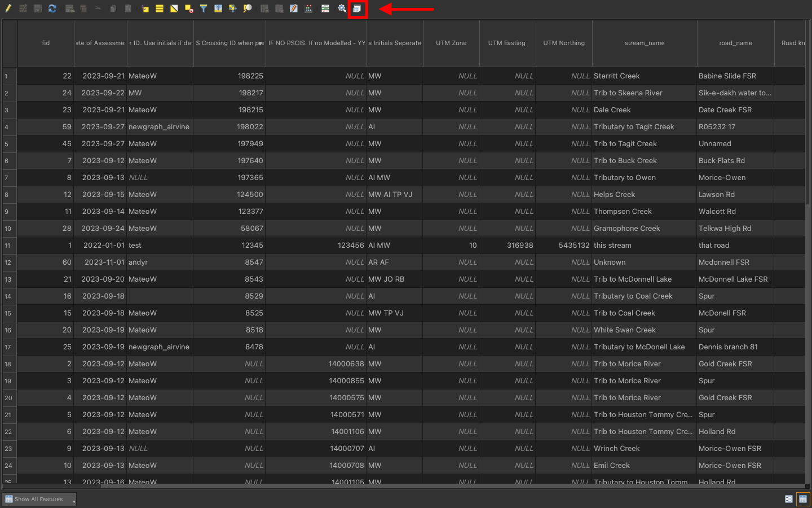The height and width of the screenshot is (508, 812).
Task: Click crossing ID 198225 cell
Action: coord(230,76)
